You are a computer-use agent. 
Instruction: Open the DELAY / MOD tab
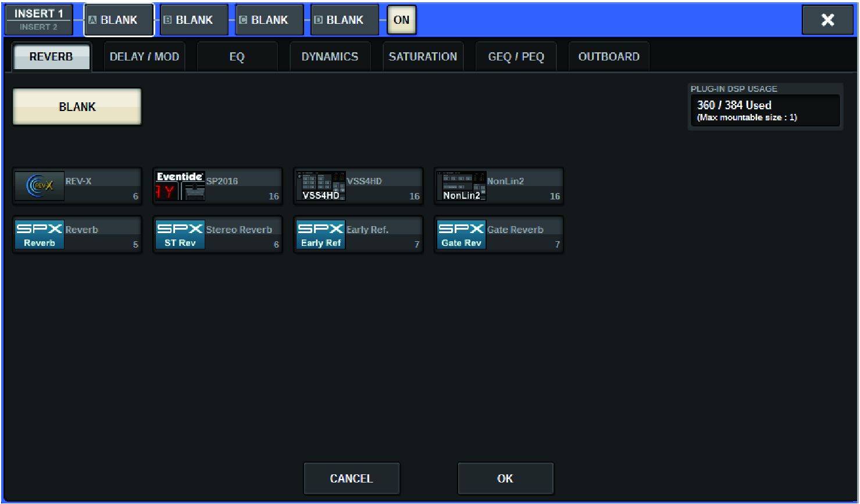pyautogui.click(x=144, y=57)
